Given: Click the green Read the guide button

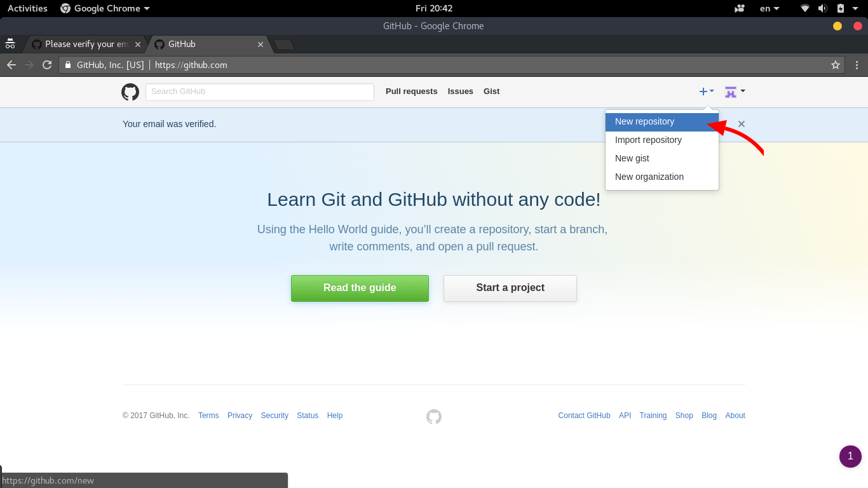Looking at the screenshot, I should (x=360, y=288).
